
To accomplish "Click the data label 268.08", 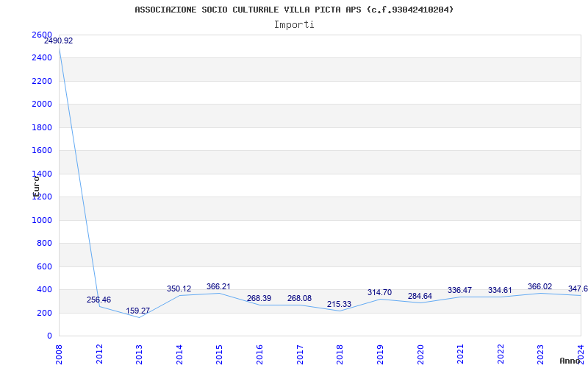I will [299, 299].
